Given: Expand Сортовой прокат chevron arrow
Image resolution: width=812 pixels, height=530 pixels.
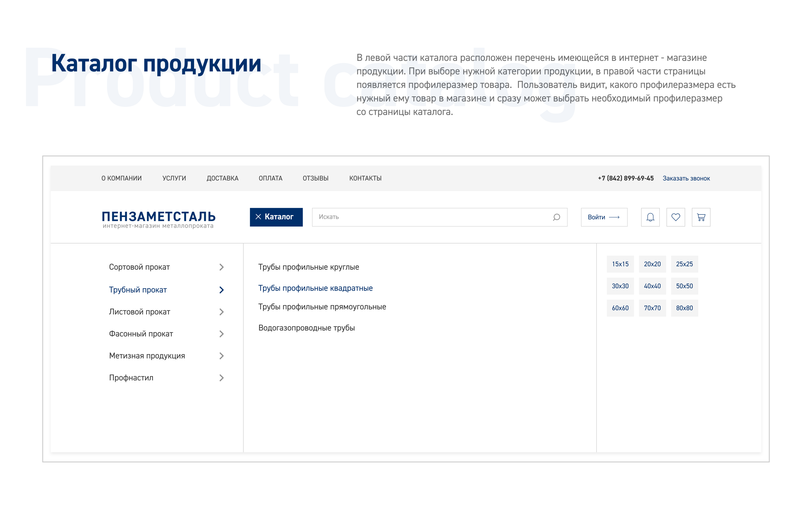Looking at the screenshot, I should point(222,267).
